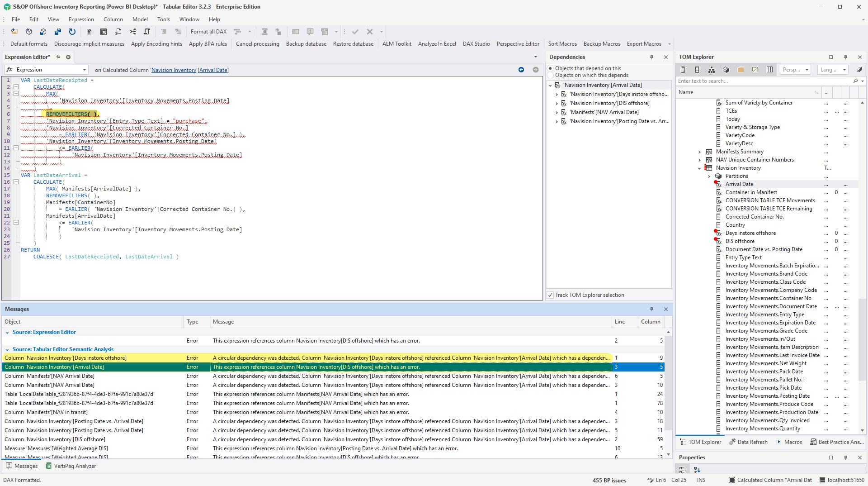Accept the expression with the green checkmark

[x=355, y=32]
